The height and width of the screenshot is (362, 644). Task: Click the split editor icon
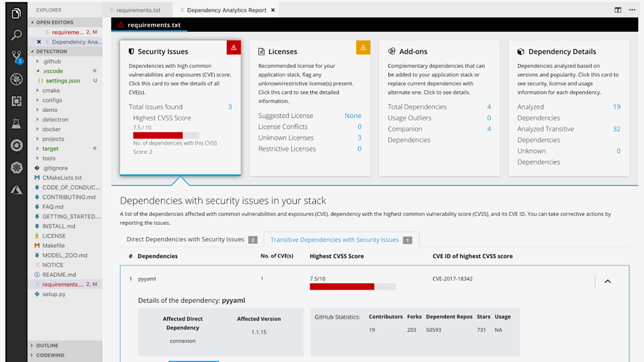[x=618, y=10]
